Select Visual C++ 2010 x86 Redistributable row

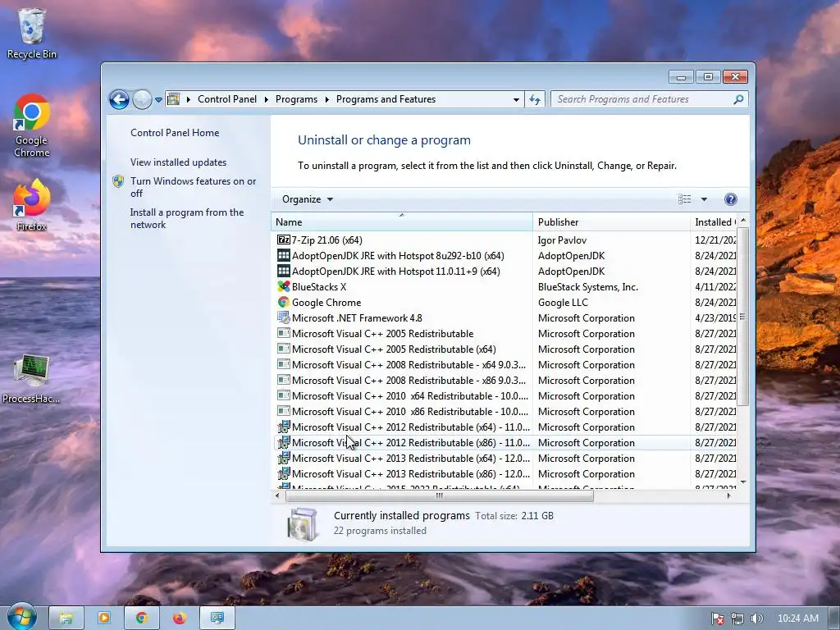pos(506,411)
